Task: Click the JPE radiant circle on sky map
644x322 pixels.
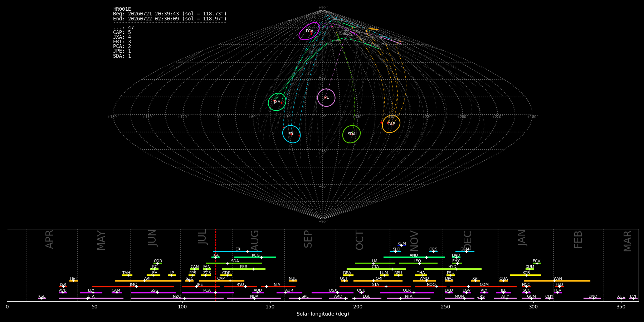Action: click(x=326, y=98)
